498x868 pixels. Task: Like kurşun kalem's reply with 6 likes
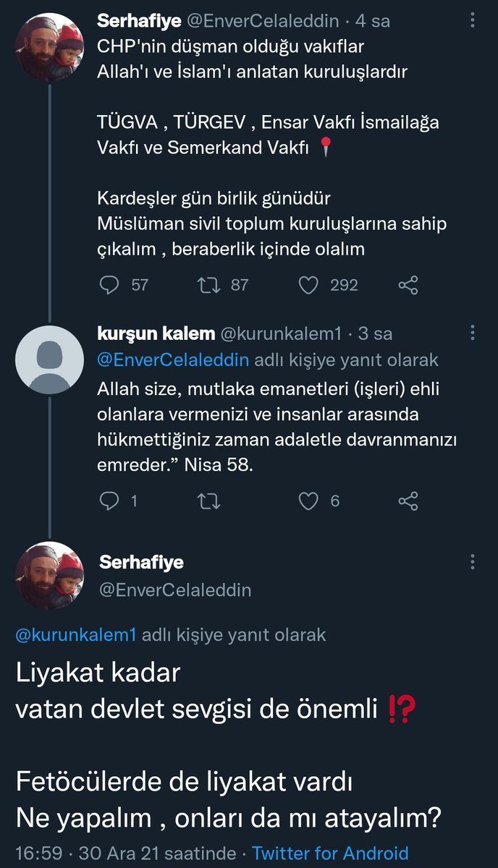coord(309,501)
